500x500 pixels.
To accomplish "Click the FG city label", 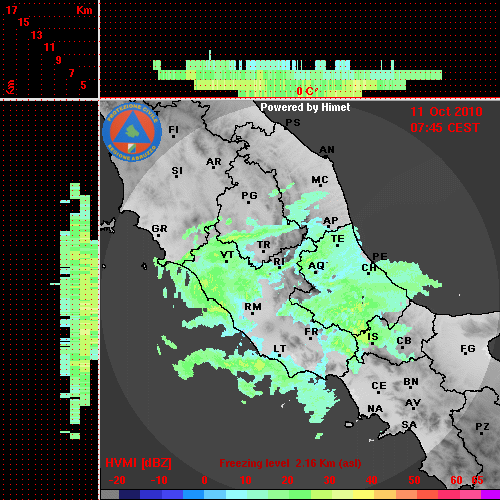I will tap(468, 349).
